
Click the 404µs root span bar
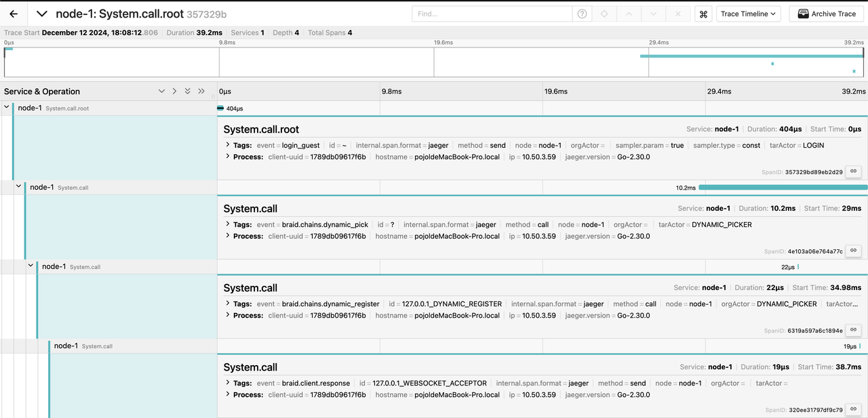(220, 108)
